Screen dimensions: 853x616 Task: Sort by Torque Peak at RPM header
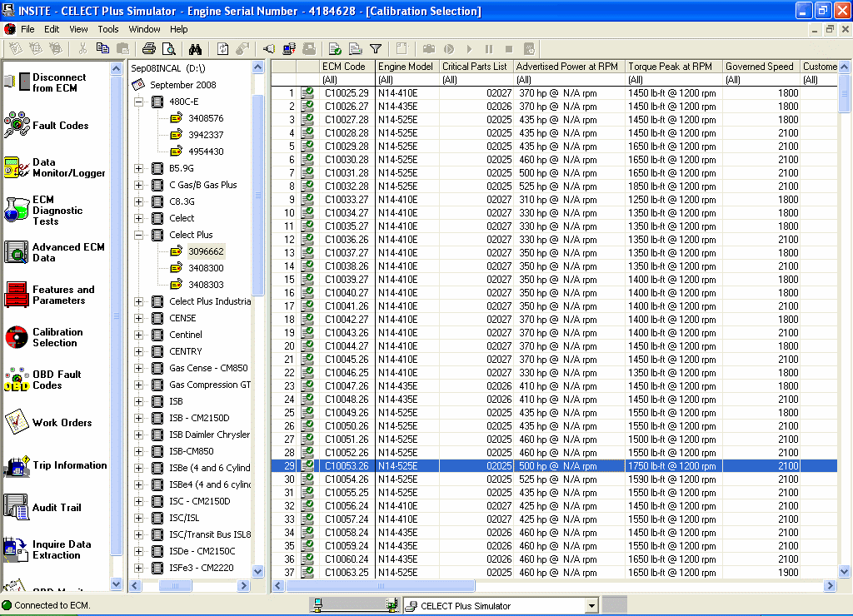click(673, 67)
